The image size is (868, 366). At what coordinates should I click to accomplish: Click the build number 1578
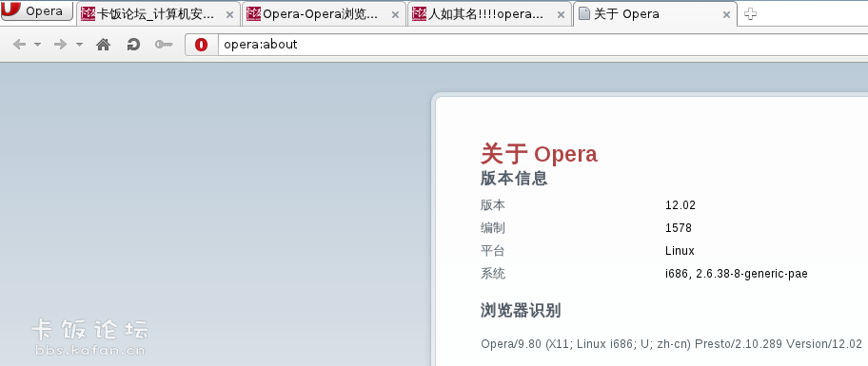coord(679,228)
